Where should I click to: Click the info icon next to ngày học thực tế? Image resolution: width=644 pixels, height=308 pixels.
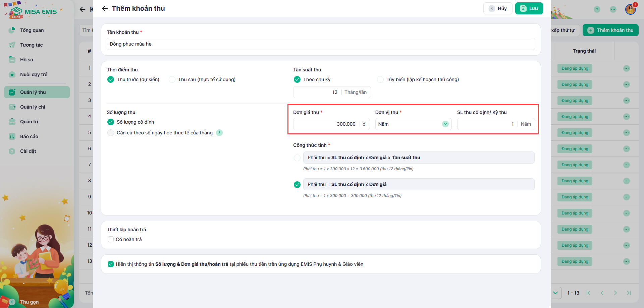pos(219,133)
